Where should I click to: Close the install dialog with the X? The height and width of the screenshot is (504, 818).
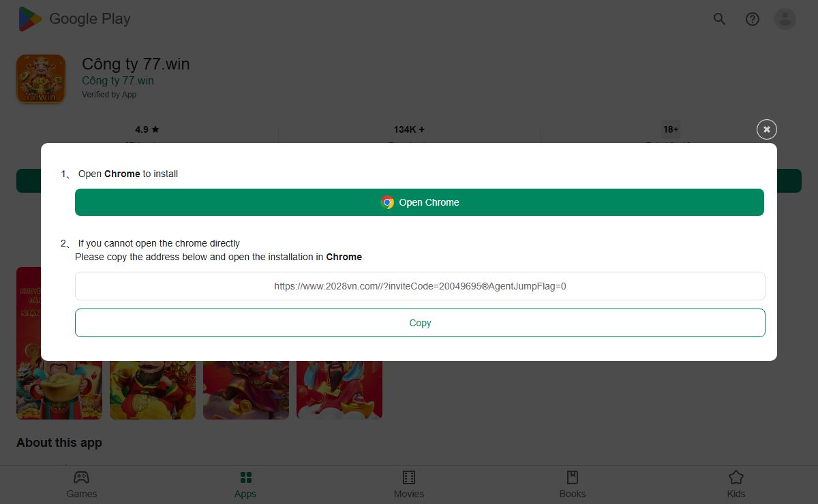click(x=767, y=129)
